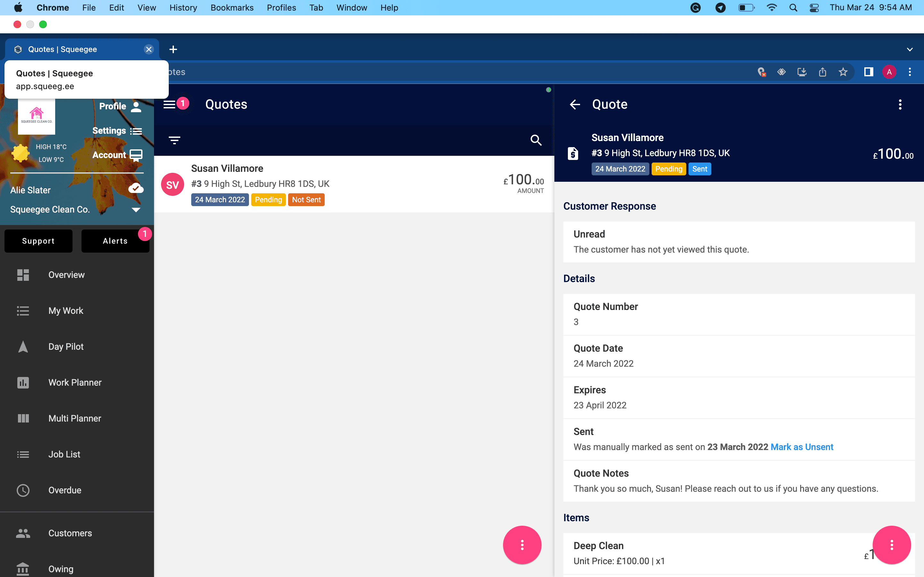Image resolution: width=924 pixels, height=577 pixels.
Task: Go back using the Quote arrow
Action: point(575,104)
